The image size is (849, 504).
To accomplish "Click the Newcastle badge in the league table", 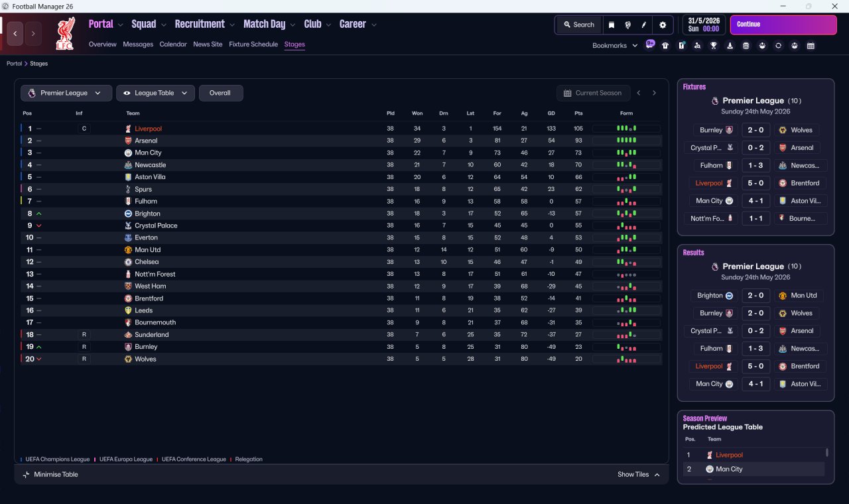I will point(129,165).
